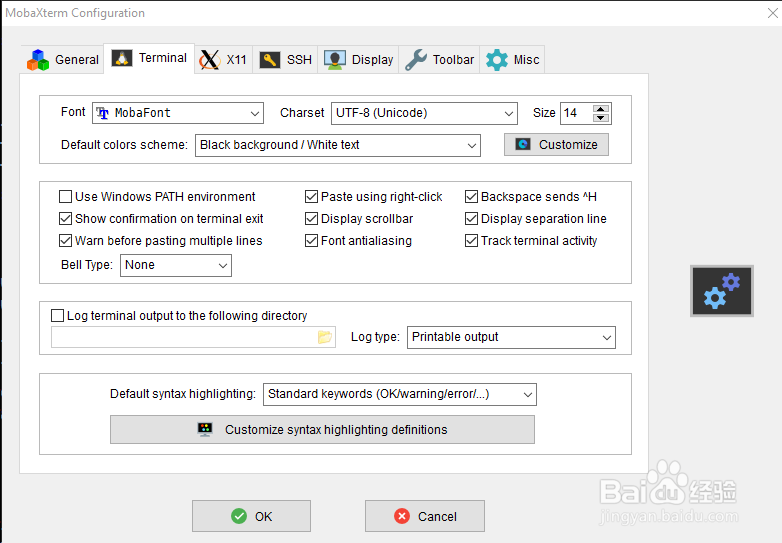Go to the Display tab
This screenshot has width=782, height=543.
pos(358,59)
